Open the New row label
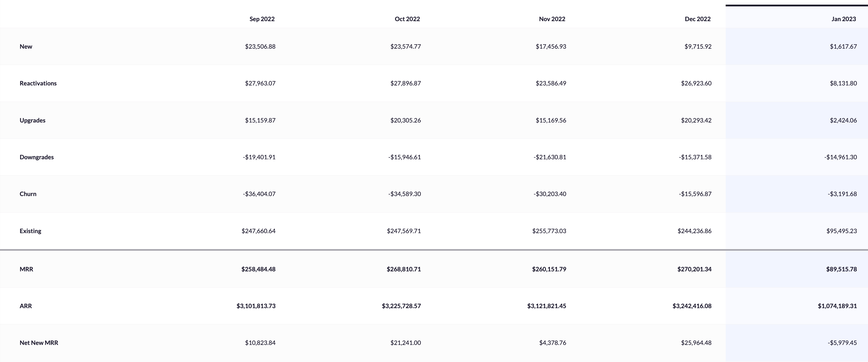 tap(26, 46)
